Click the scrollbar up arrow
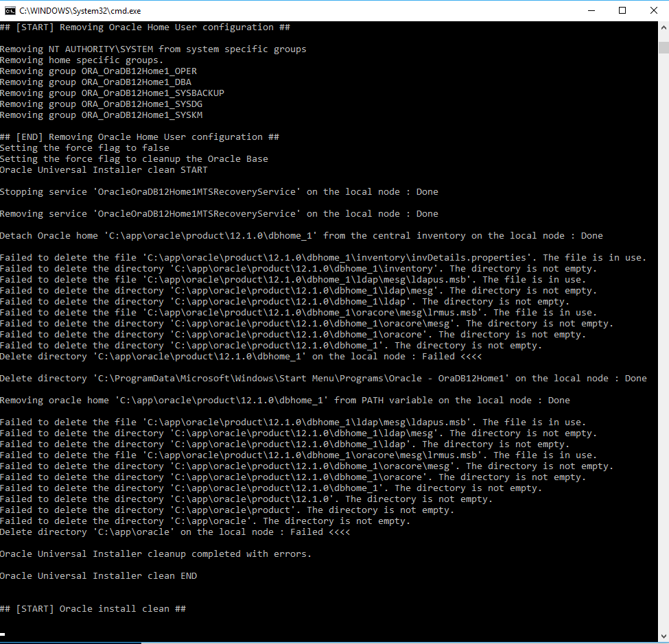 [664, 27]
